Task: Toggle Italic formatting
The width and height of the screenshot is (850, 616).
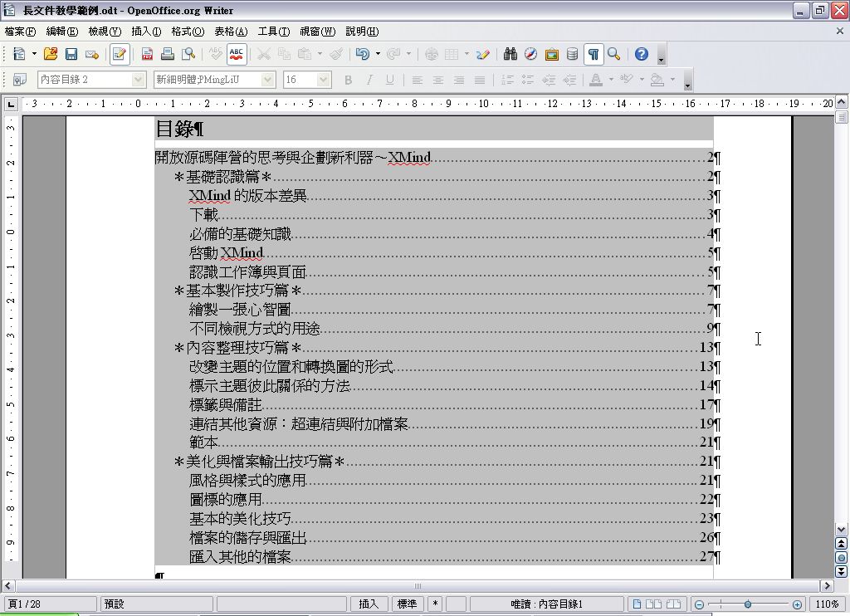Action: pyautogui.click(x=369, y=80)
